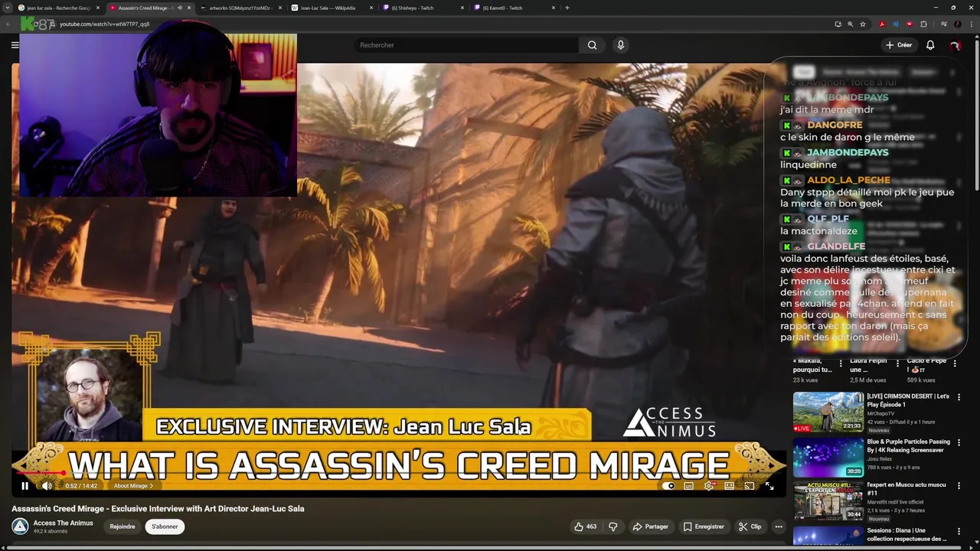Image resolution: width=980 pixels, height=551 pixels.
Task: Expand the About Mirage chapter chevron
Action: click(x=152, y=486)
